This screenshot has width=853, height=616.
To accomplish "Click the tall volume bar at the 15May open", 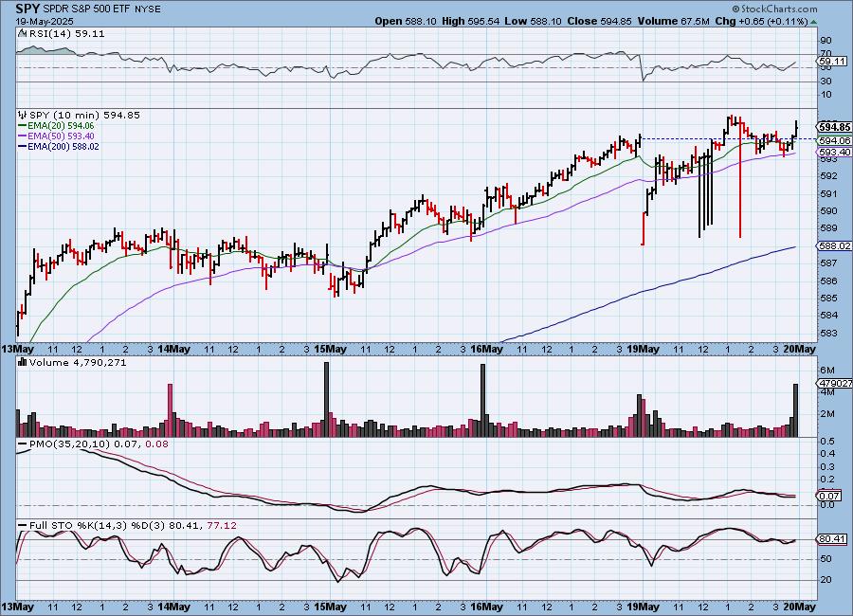I will coord(326,399).
